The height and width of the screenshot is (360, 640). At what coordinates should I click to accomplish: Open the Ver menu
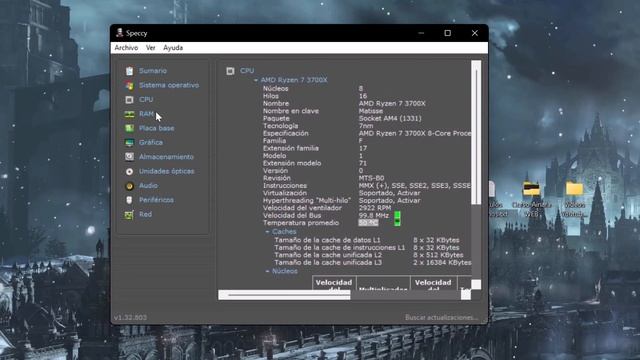pos(151,48)
